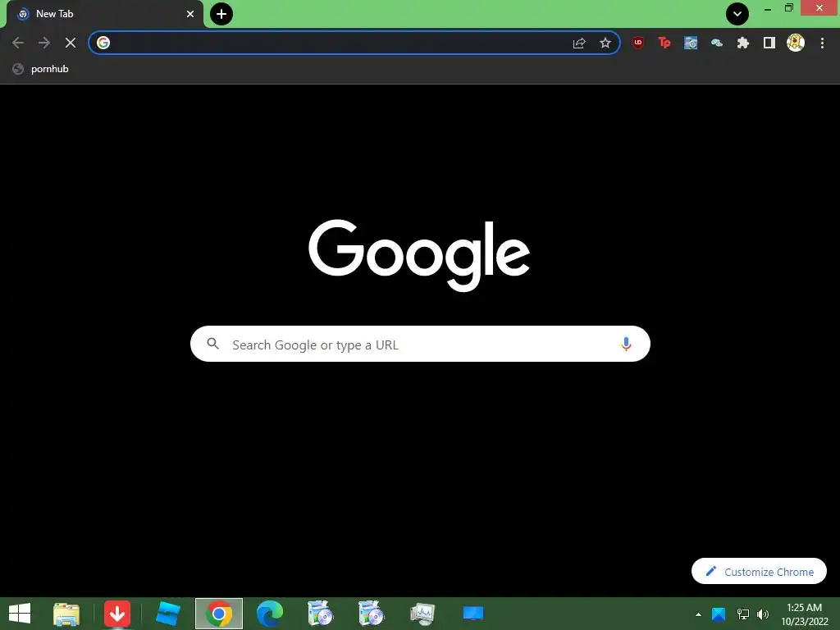840x630 pixels.
Task: Click the magnifier icon in the search box
Action: [212, 344]
